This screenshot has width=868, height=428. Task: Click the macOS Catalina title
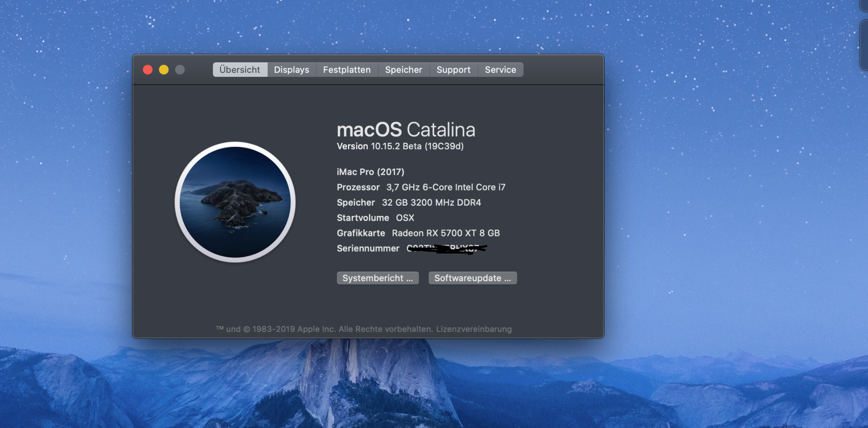pyautogui.click(x=406, y=130)
